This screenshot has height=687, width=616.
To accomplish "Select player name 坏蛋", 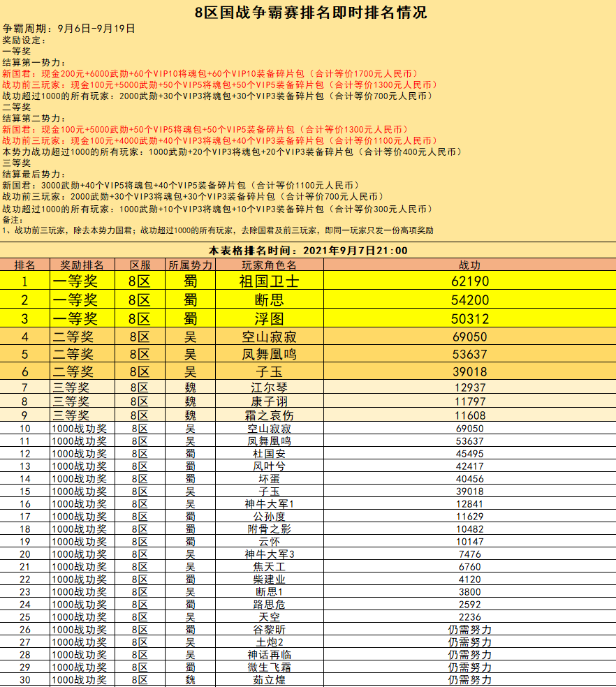I will (269, 479).
